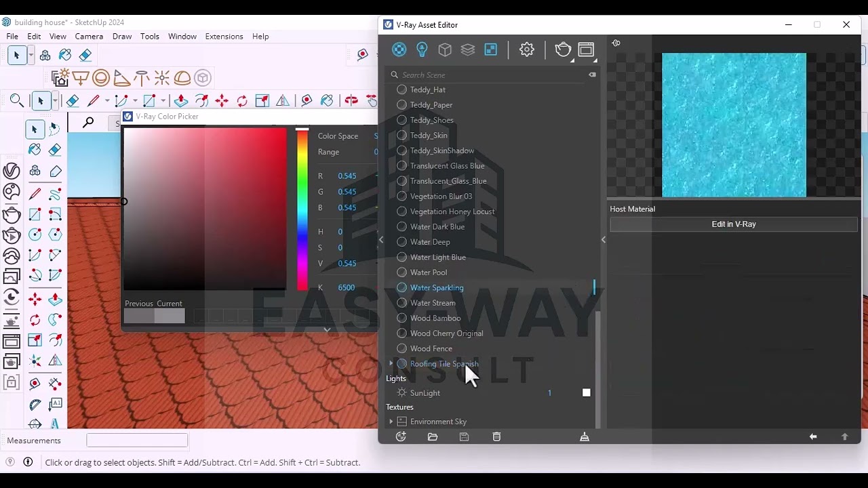
Task: Edit the R channel value 0.545
Action: point(347,176)
